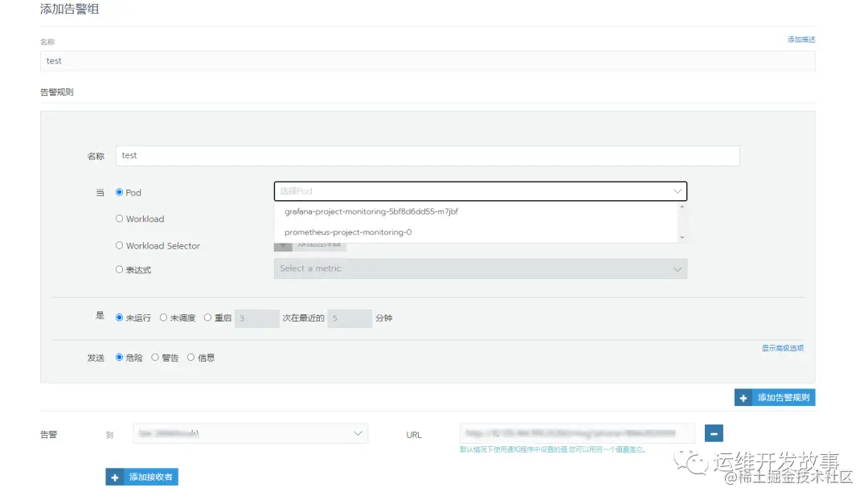Click the plus icon on 添加接收者 button

115,477
